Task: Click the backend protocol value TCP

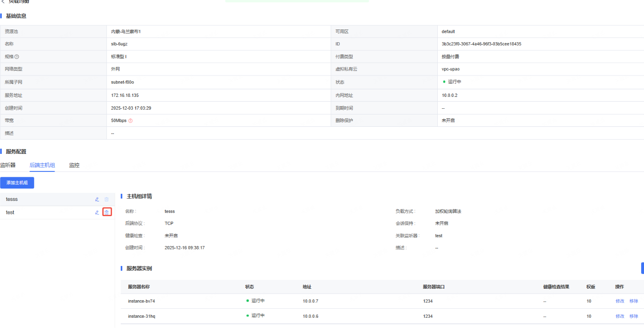Action: [x=169, y=223]
